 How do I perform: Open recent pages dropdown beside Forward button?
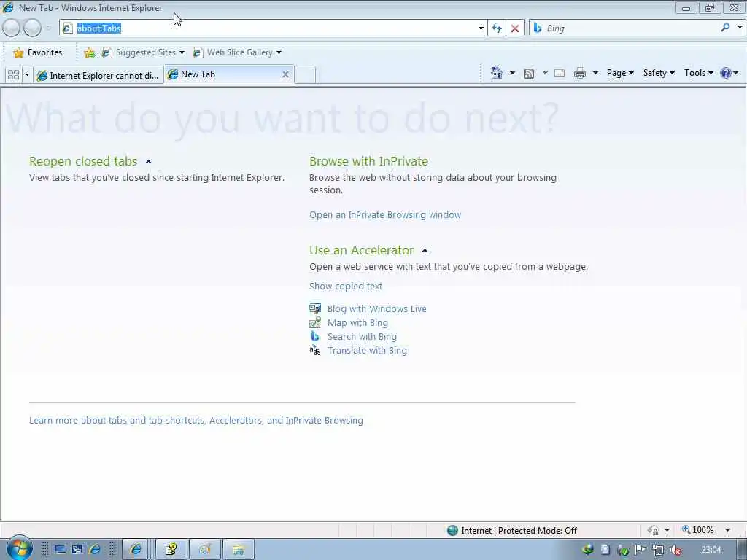(48, 28)
